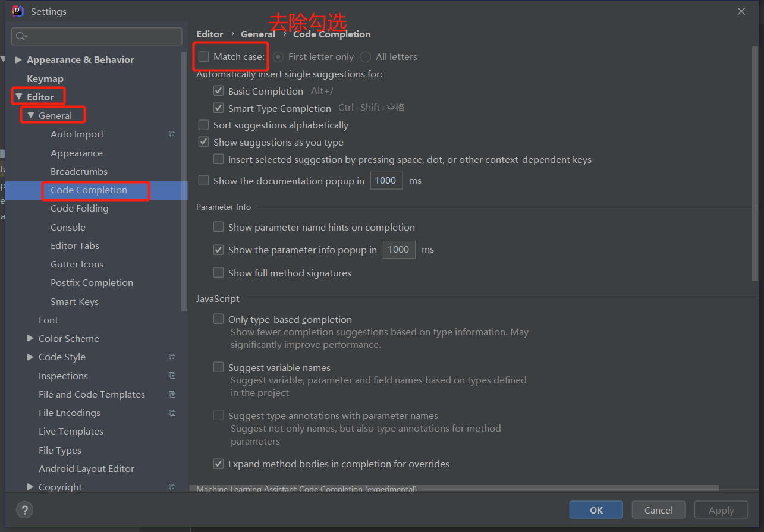The image size is (764, 532).
Task: Click project-level icon beside Auto Import
Action: [x=172, y=134]
